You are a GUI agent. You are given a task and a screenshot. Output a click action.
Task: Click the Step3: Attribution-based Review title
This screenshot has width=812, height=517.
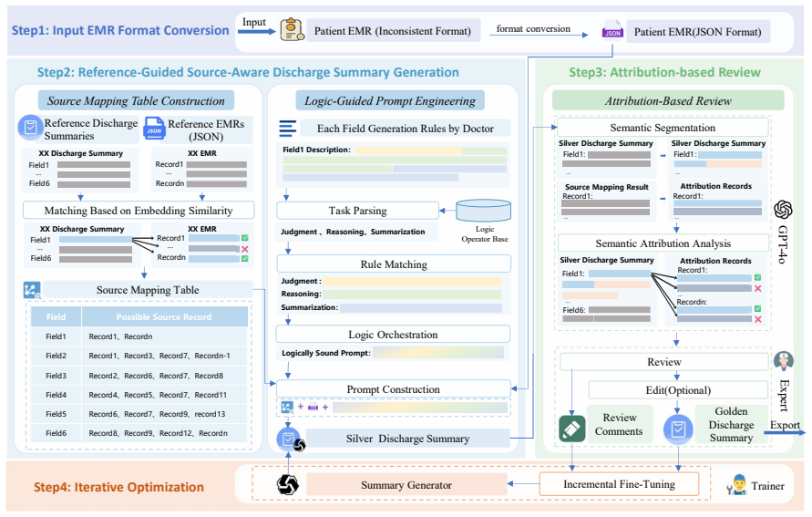[x=664, y=72]
